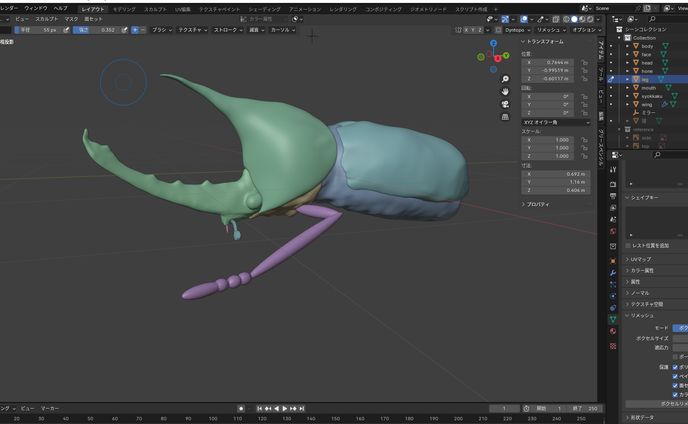Open the ウィンドウ menu
Screen dimensions: 688x424
tap(36, 8)
